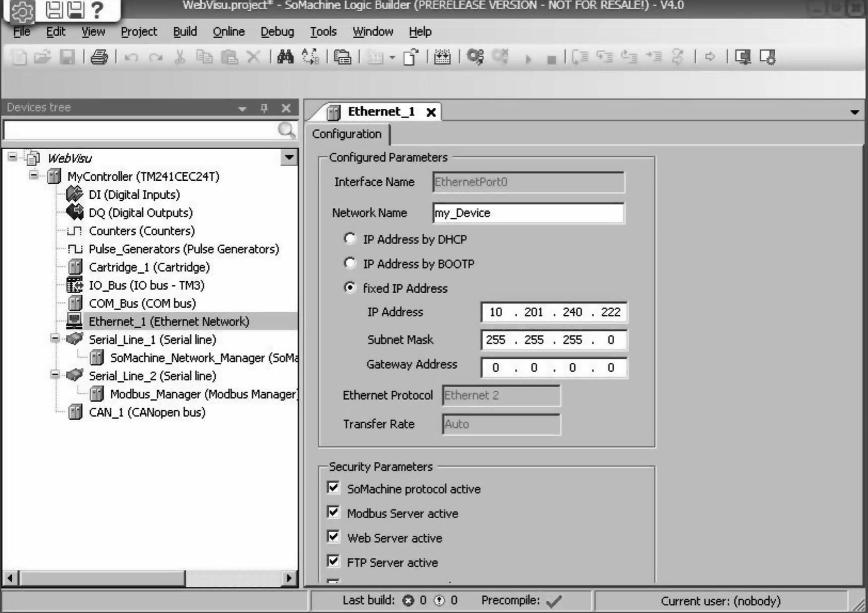Viewport: 868px width, 613px height.
Task: Click the question mark help icon
Action: [x=97, y=10]
